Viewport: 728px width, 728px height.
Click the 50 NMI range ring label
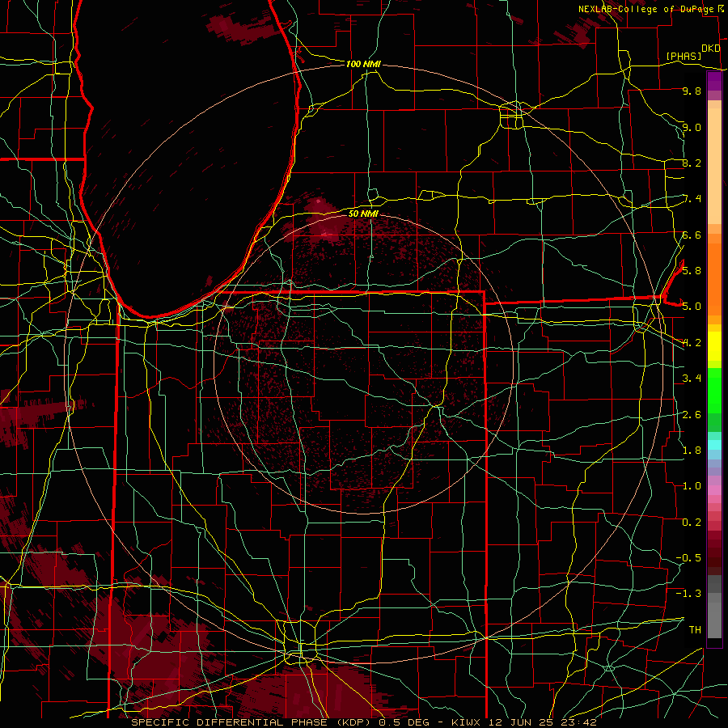pos(363,214)
